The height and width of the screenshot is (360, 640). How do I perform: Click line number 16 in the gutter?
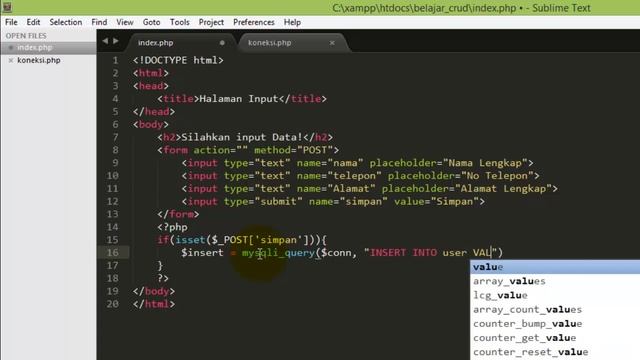113,252
